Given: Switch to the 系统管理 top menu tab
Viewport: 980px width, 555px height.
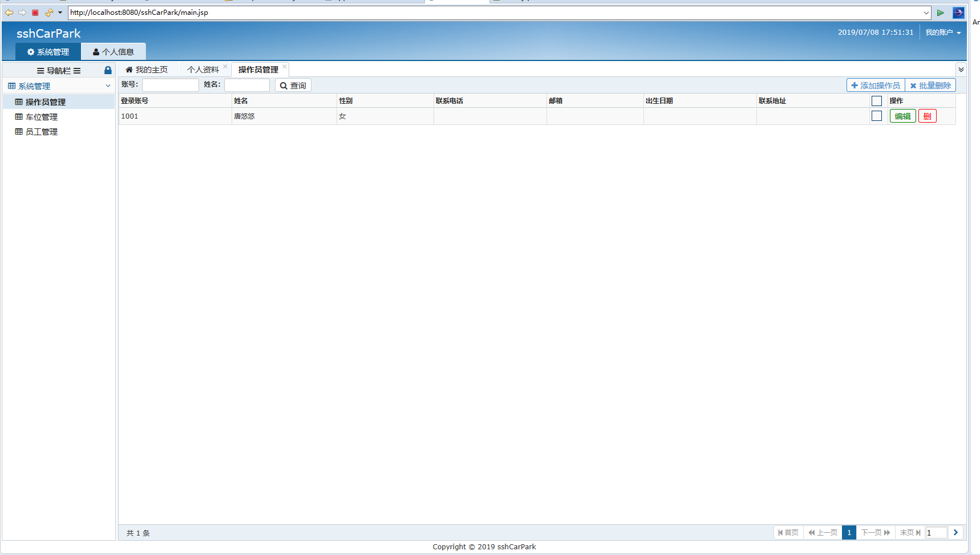Looking at the screenshot, I should click(48, 52).
